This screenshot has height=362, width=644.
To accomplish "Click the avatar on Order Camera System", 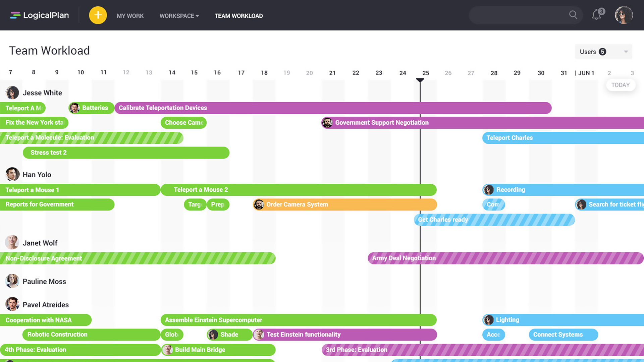I will coord(259,204).
